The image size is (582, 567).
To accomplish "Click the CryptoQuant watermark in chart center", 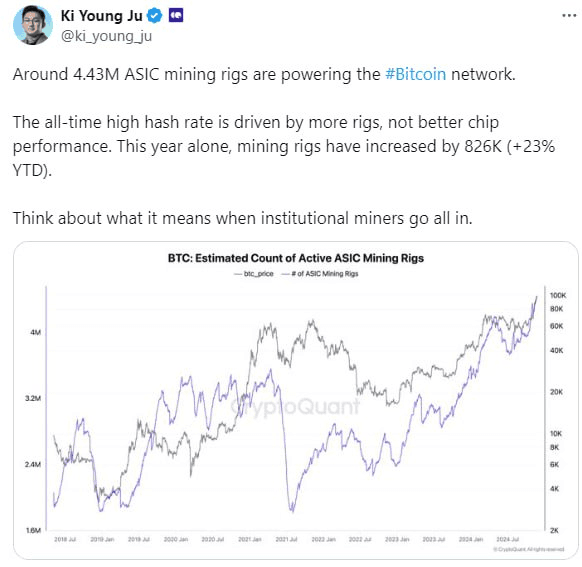I will pos(295,407).
